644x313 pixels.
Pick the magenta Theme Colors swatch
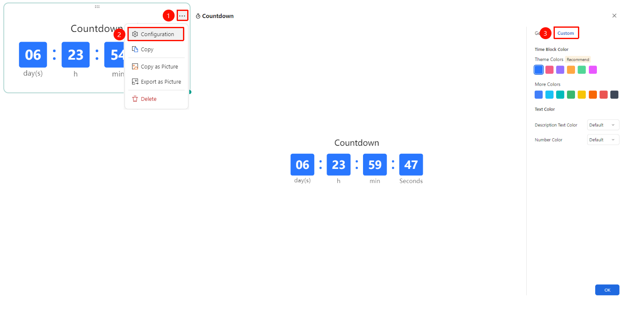coord(593,70)
